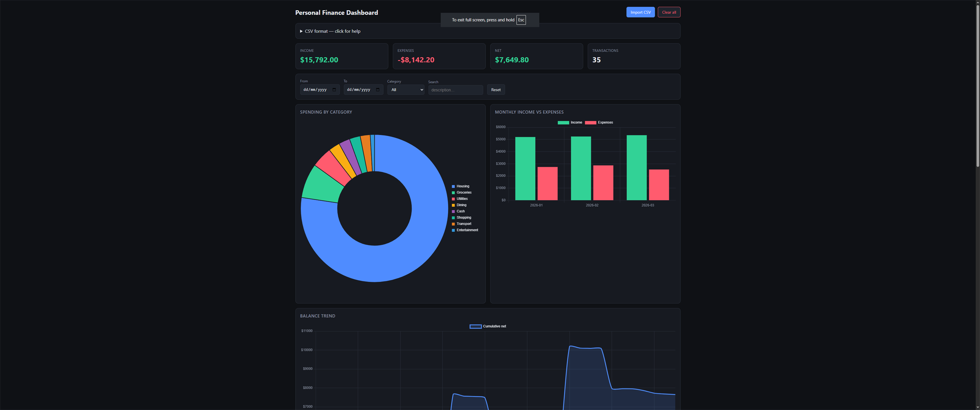
Task: Click the "2026-02" month axis label
Action: [592, 205]
